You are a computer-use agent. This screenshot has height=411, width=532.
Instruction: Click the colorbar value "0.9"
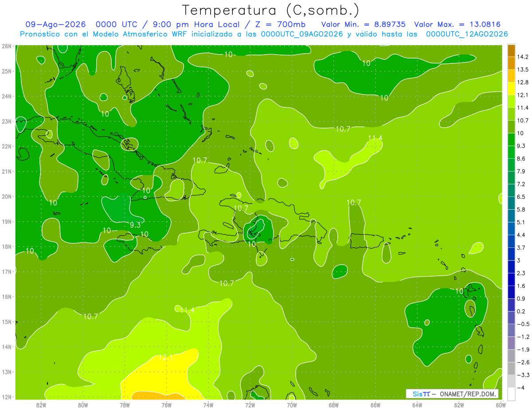521,298
